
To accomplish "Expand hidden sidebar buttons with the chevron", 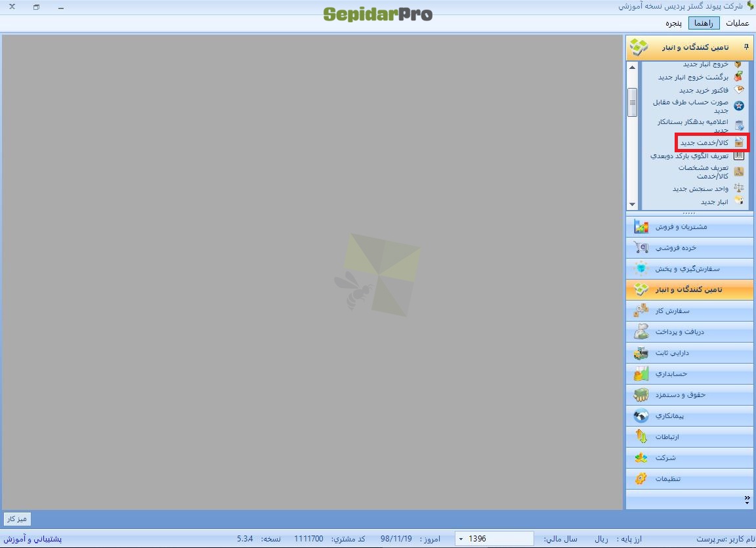I will click(x=747, y=500).
